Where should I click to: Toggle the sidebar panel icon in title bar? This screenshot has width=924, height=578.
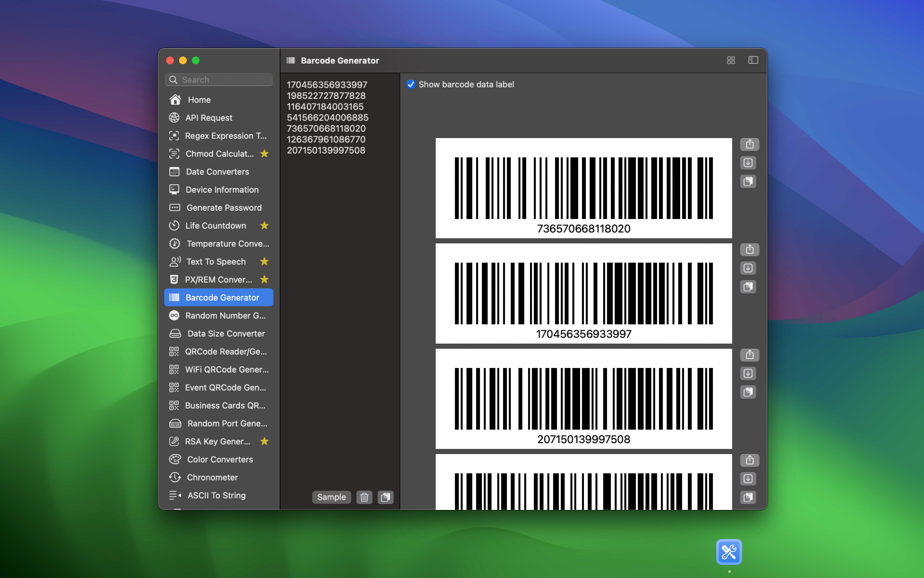753,60
